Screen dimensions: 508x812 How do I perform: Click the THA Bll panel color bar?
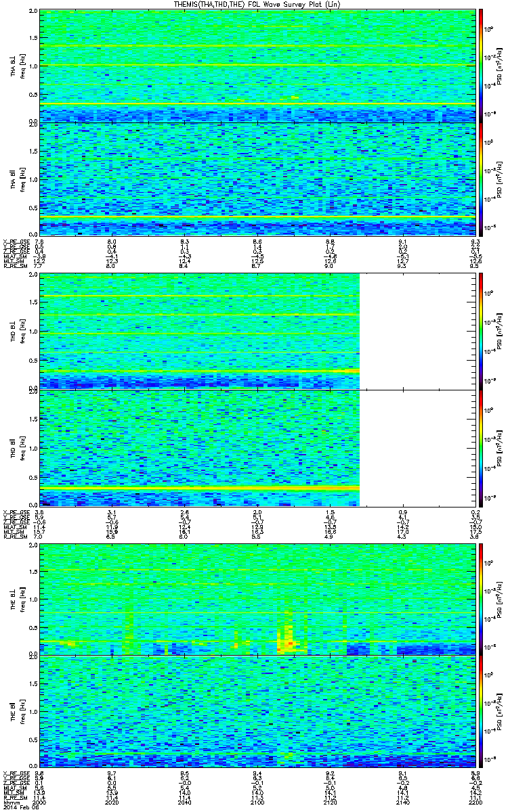(481, 179)
